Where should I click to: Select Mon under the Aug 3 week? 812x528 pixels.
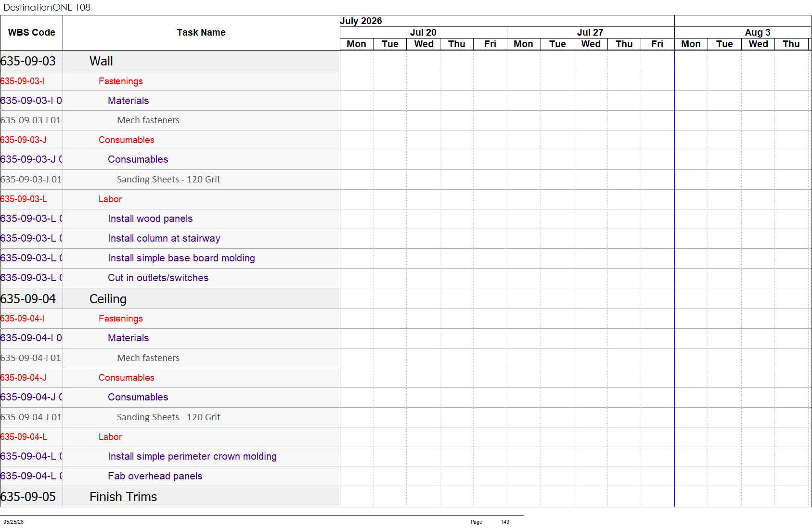tap(691, 44)
